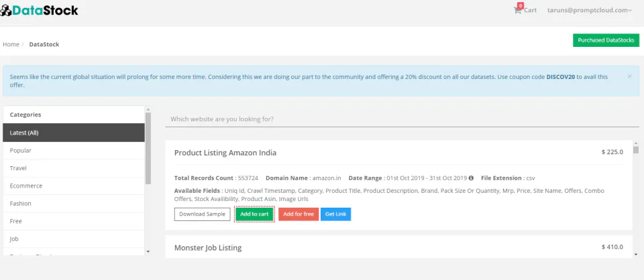This screenshot has width=644, height=280.
Task: Select the Fashion category
Action: point(74,204)
